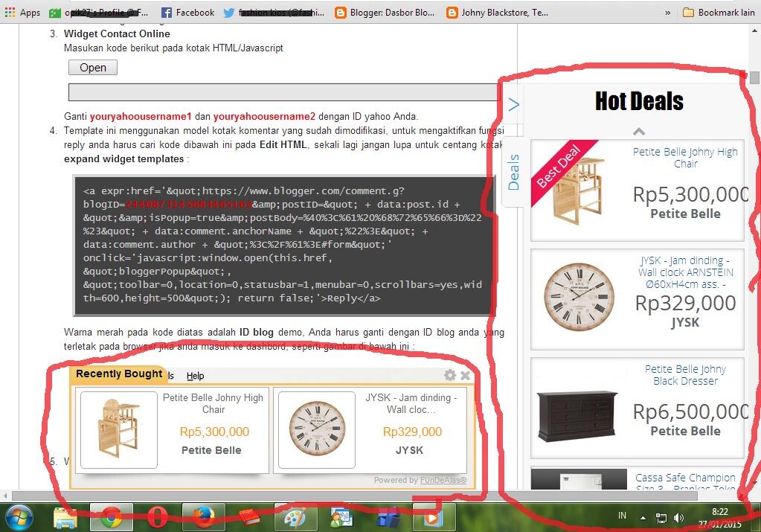Click the network tray icon
Image resolution: width=761 pixels, height=532 pixels.
click(661, 518)
